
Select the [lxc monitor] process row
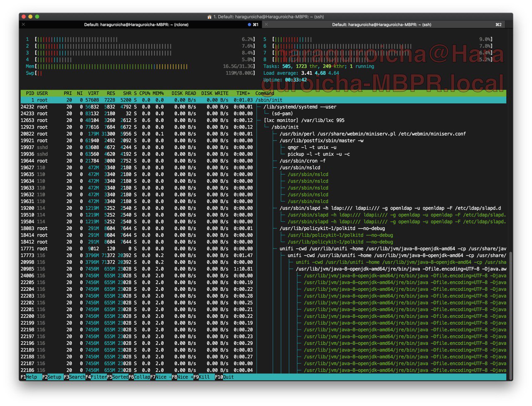[x=263, y=120]
